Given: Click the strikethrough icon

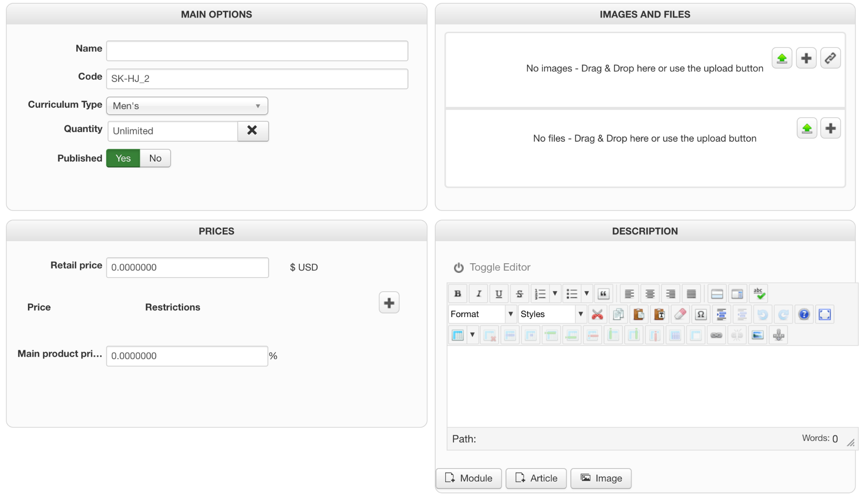Looking at the screenshot, I should (519, 294).
